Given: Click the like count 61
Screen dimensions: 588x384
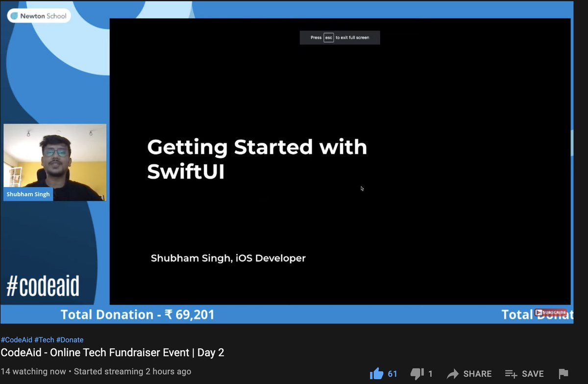Looking at the screenshot, I should pyautogui.click(x=392, y=374).
